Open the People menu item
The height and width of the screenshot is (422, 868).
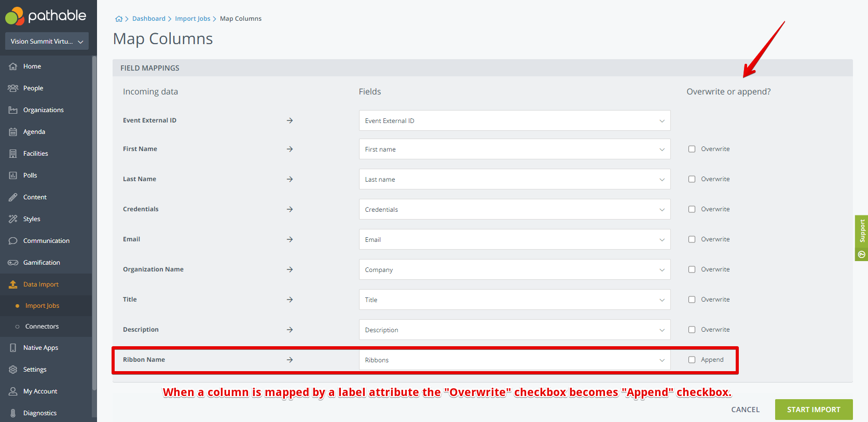46,88
